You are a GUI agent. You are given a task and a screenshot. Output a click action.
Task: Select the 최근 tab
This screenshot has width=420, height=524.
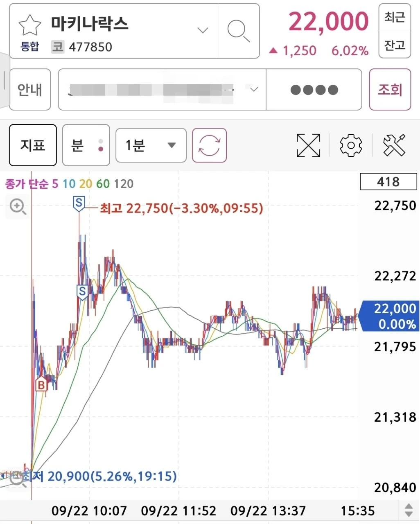395,17
